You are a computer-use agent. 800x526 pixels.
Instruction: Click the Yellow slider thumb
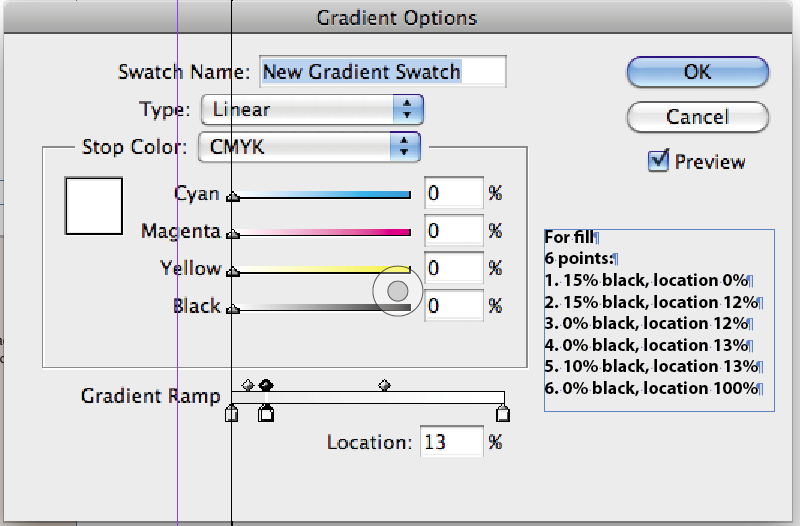coord(233,271)
